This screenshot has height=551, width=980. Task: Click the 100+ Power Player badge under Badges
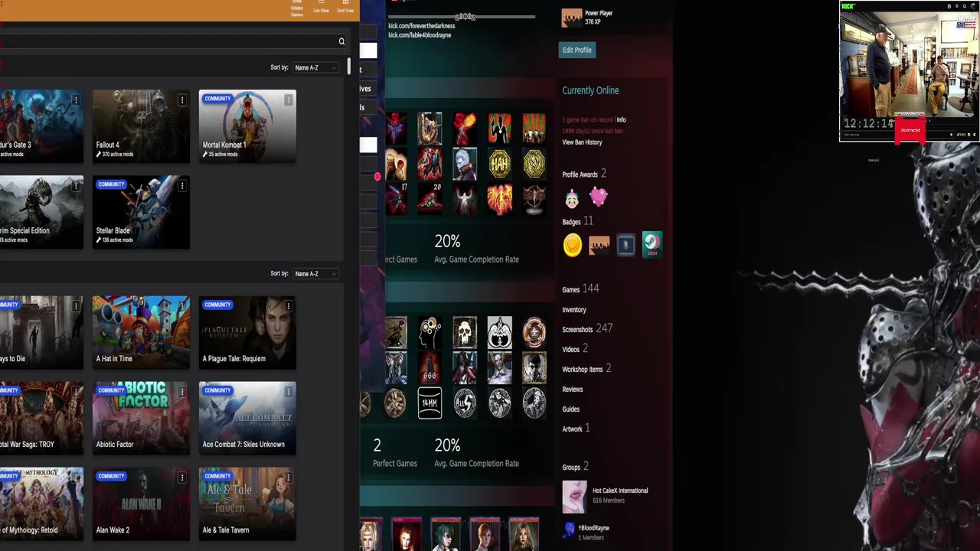[x=599, y=245]
